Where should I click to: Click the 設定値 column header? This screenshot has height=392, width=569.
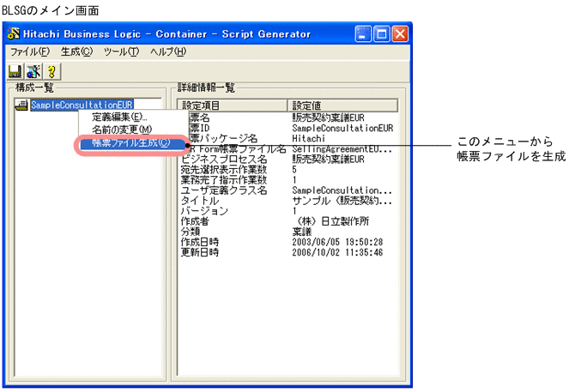(x=343, y=106)
